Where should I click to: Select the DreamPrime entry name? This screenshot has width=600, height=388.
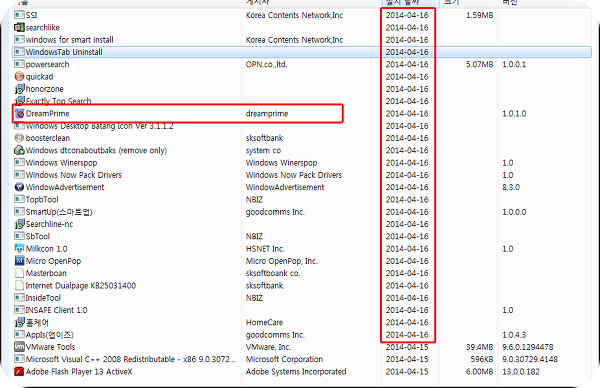click(47, 113)
